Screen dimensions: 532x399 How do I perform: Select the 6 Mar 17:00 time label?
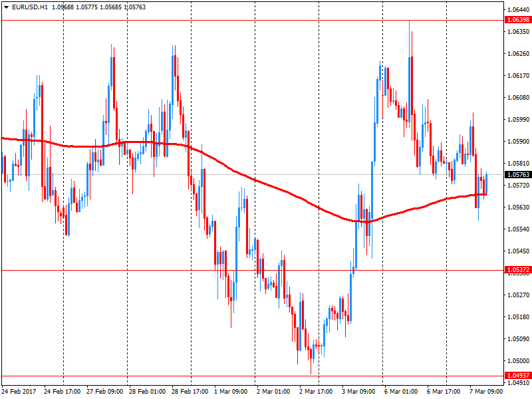coord(444,391)
